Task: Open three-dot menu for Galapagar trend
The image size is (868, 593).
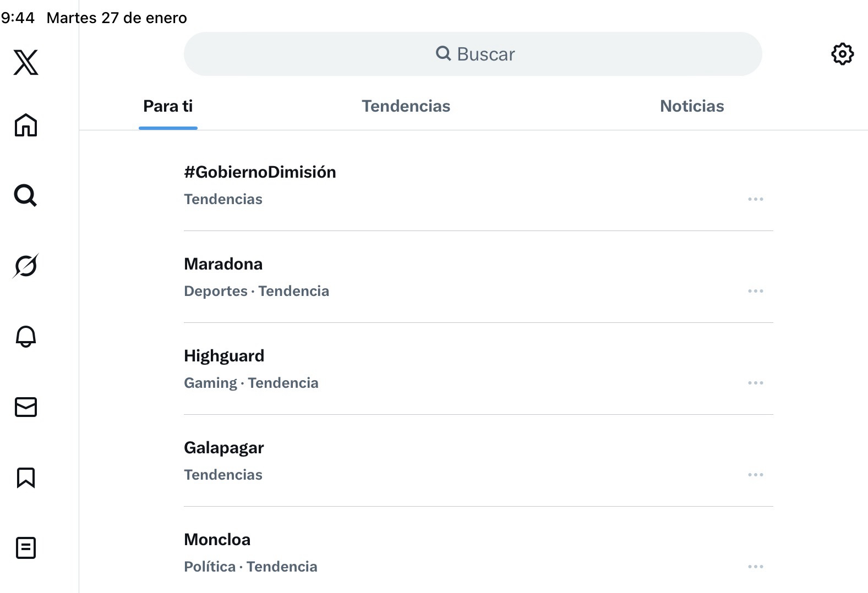Action: [x=755, y=475]
